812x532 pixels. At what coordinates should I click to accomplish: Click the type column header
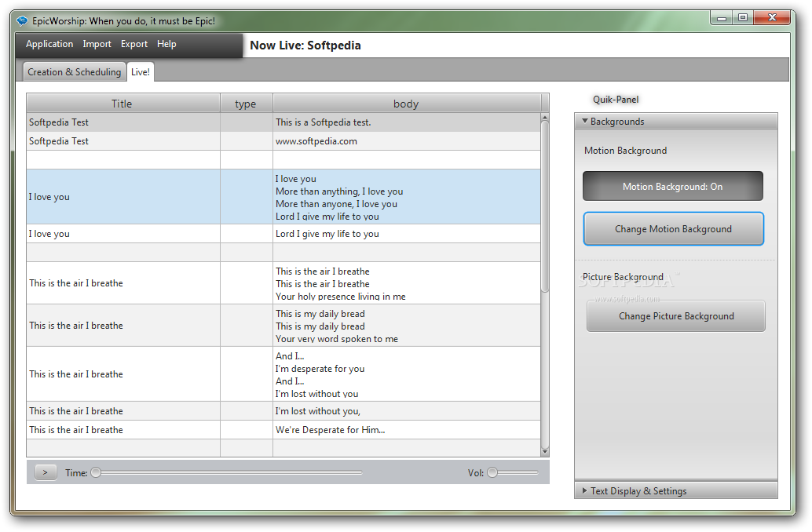tap(247, 104)
